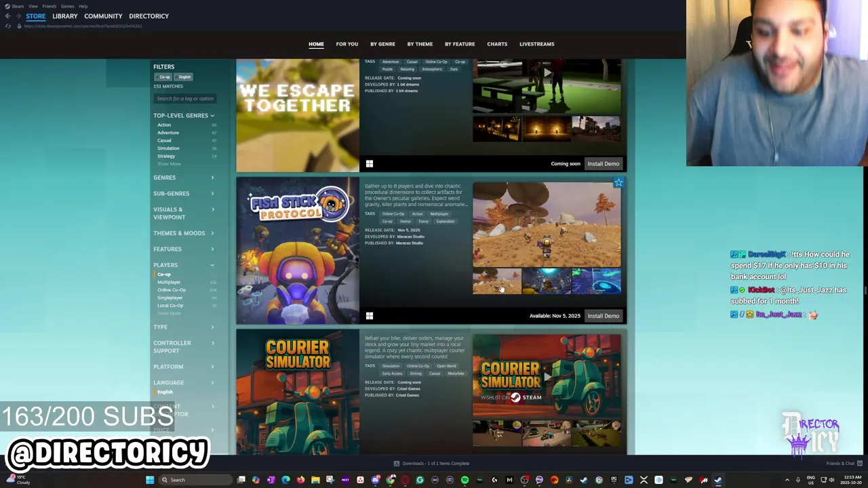The image size is (868, 488).
Task: Open the Library tab
Action: click(x=65, y=16)
